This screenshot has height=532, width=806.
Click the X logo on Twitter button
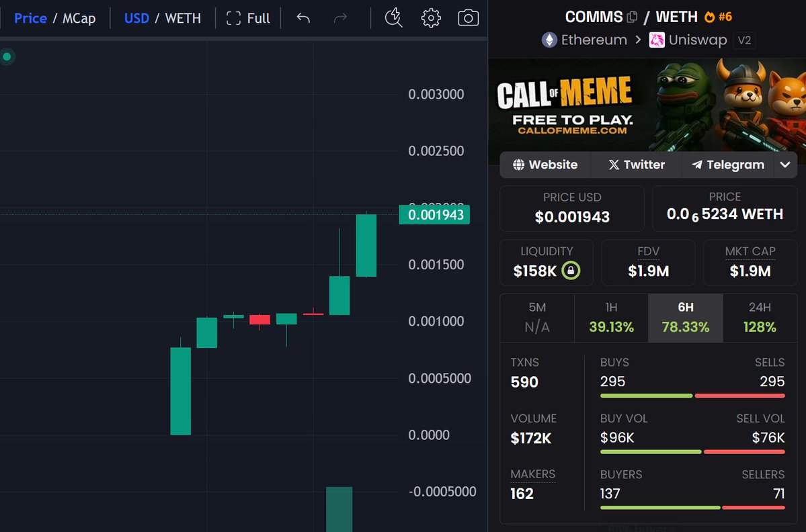[x=614, y=165]
